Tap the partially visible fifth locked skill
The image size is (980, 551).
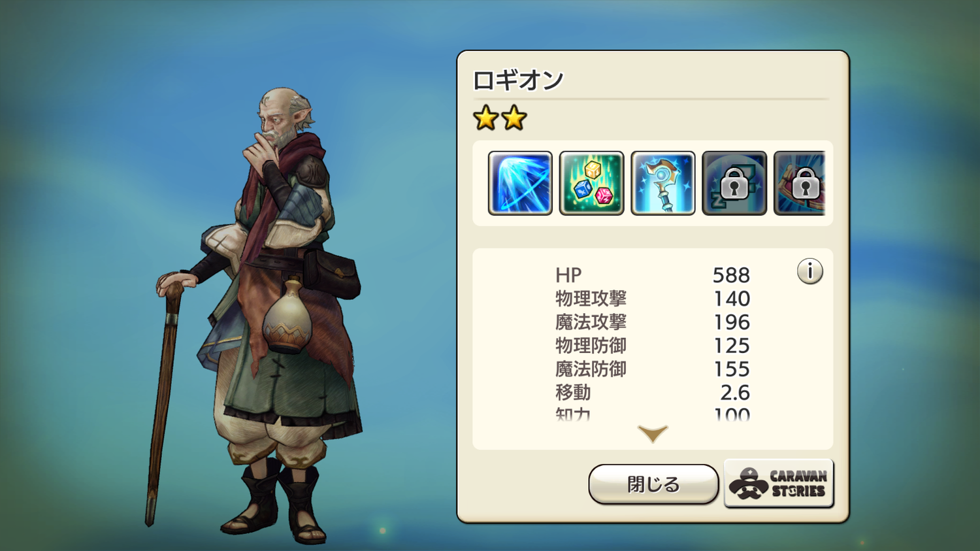800,183
